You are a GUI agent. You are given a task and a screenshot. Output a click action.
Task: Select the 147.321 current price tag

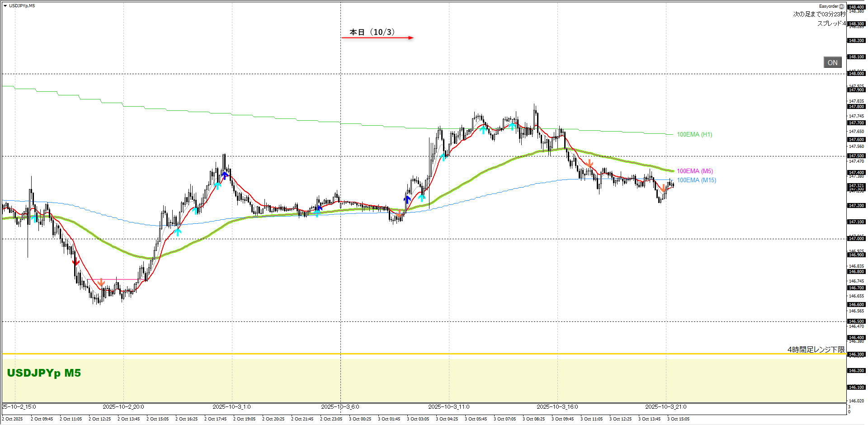pos(856,186)
